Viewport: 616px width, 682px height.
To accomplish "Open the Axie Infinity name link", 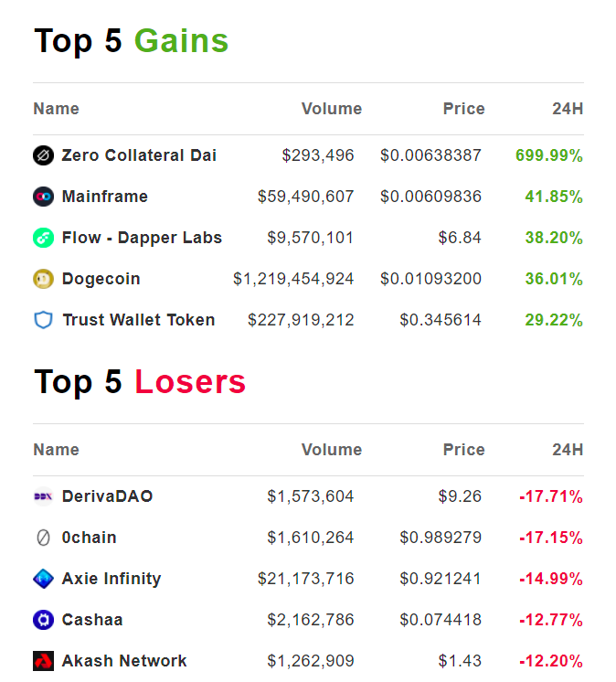I will click(111, 579).
